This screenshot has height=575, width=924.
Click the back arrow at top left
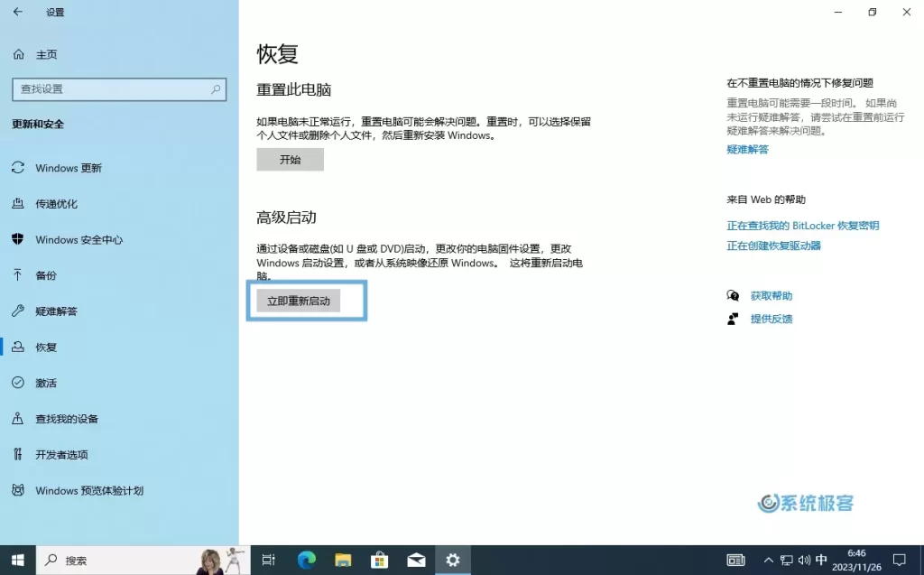click(15, 13)
